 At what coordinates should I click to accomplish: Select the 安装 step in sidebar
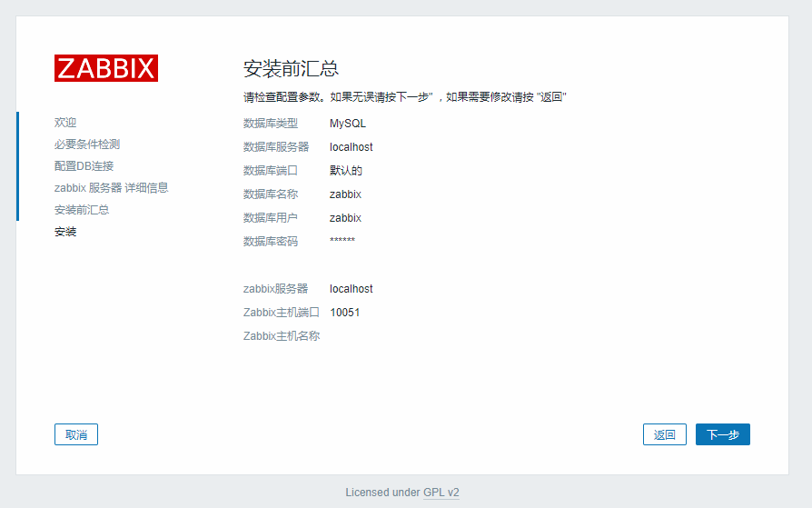coord(65,231)
